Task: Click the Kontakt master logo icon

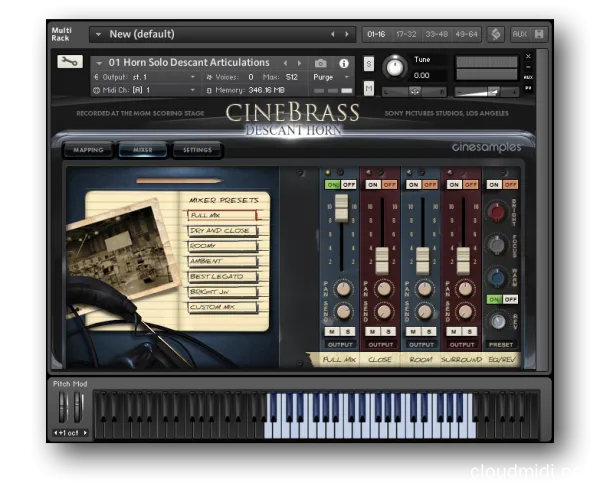Action: coord(496,34)
